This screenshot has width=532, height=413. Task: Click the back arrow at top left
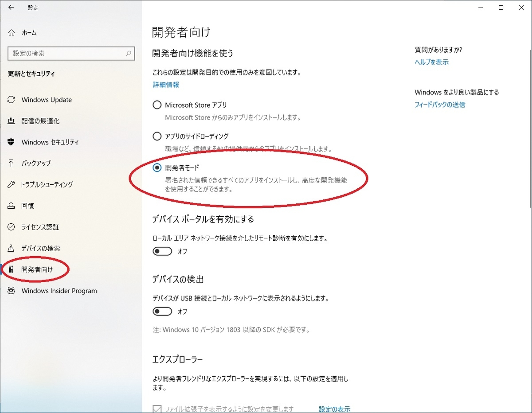coord(11,8)
